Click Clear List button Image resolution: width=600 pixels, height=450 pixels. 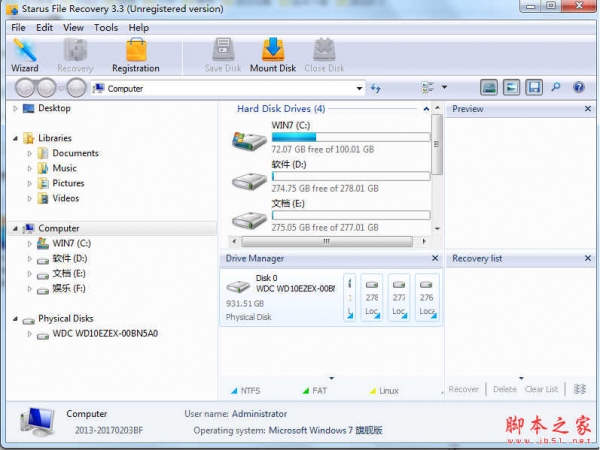(x=541, y=389)
